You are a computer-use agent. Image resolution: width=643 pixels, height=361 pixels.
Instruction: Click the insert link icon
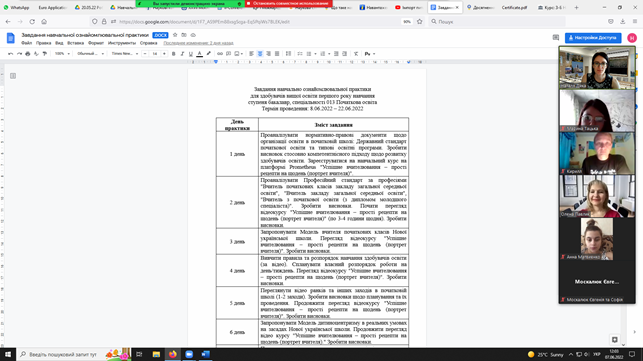pos(220,54)
